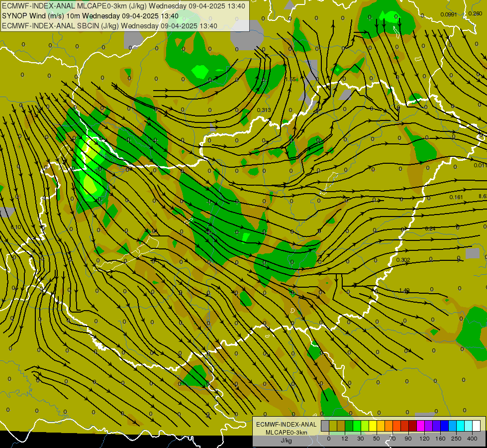487x448 pixels.
Task: Click the gray swatch in the legend
Action: point(325,426)
